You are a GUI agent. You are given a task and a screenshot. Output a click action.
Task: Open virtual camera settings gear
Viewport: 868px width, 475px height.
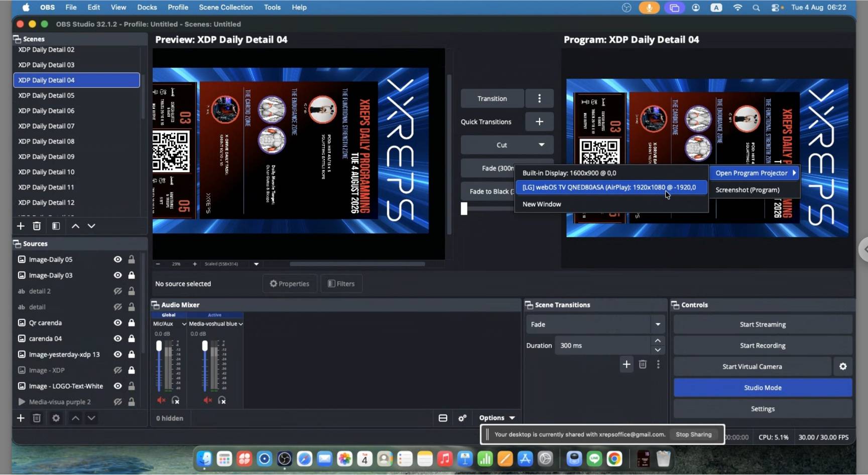tap(843, 367)
